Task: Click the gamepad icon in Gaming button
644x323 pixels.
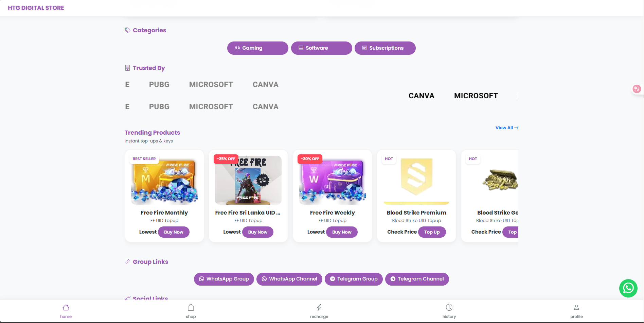Action: point(237,48)
